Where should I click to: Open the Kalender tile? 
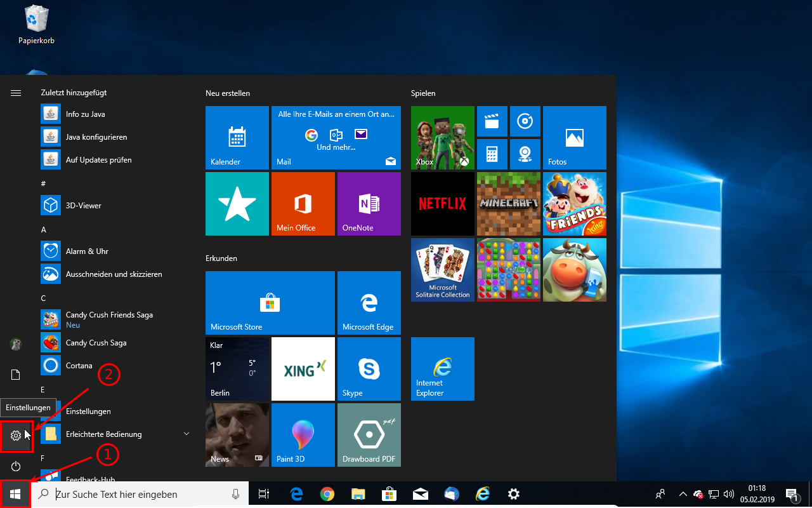[x=237, y=138]
